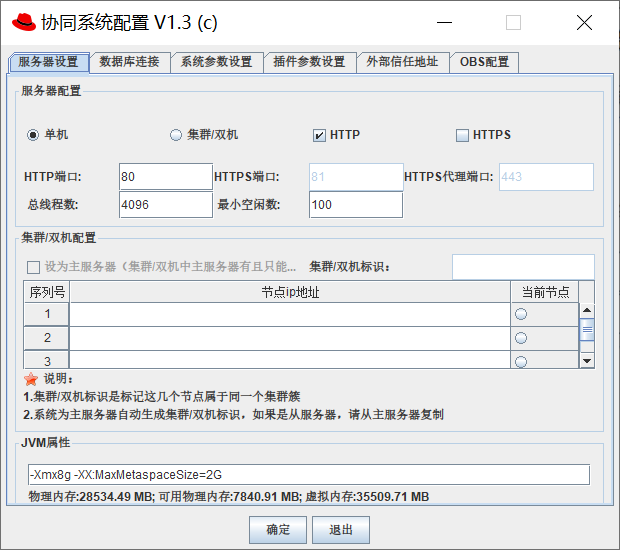Click the 确定 button
Image resolution: width=620 pixels, height=550 pixels.
(278, 529)
